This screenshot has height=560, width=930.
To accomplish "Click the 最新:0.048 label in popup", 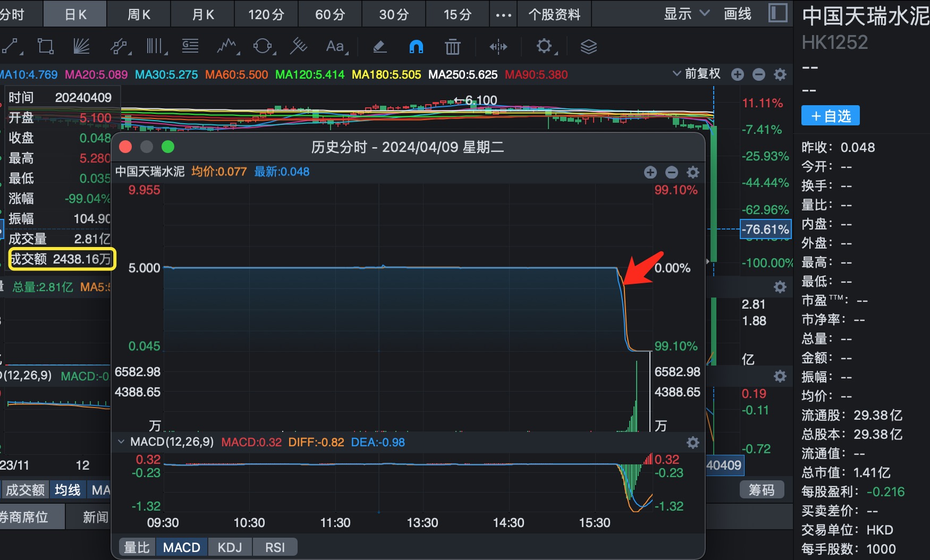I will coord(282,172).
